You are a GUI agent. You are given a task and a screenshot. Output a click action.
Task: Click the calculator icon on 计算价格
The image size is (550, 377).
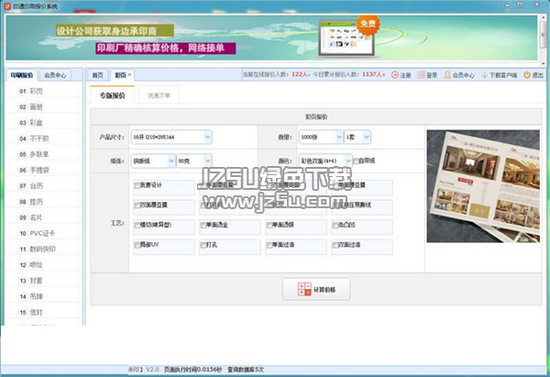(304, 289)
